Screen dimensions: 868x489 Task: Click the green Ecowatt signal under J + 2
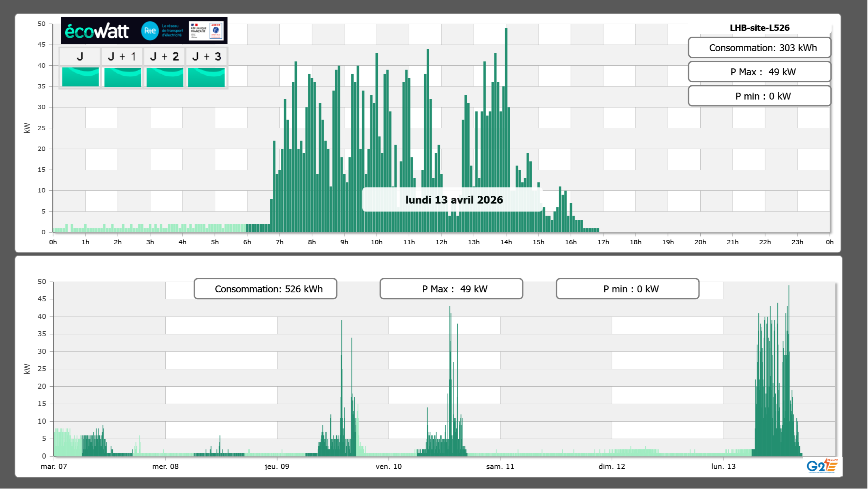coord(165,77)
